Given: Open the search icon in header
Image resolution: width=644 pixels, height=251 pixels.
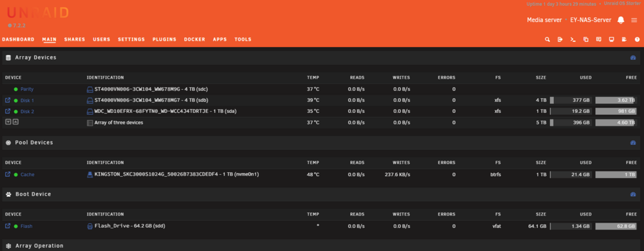Looking at the screenshot, I should pyautogui.click(x=547, y=39).
